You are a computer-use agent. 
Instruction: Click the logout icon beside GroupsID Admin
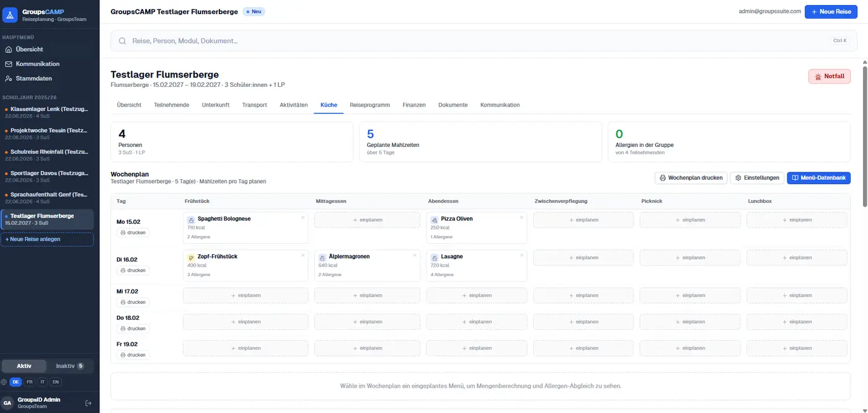[x=88, y=403]
